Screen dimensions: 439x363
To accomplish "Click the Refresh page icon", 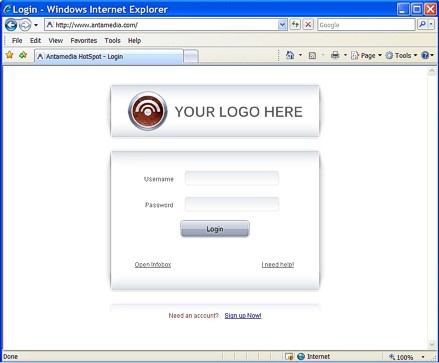I will coord(295,25).
